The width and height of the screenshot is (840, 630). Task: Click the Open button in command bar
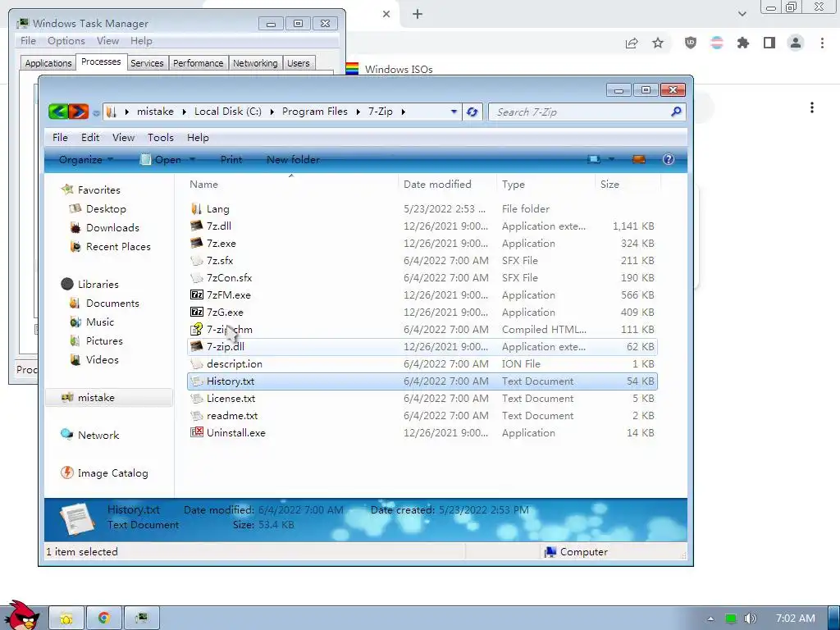[x=161, y=160]
